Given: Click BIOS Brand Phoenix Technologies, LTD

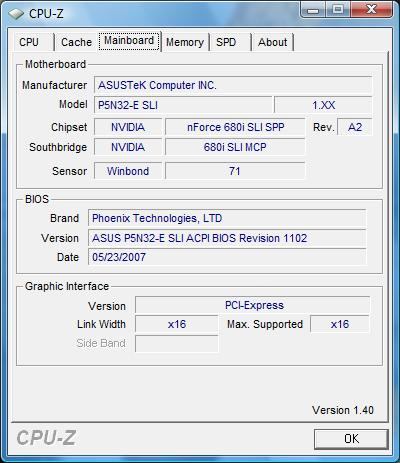Looking at the screenshot, I should click(227, 218).
